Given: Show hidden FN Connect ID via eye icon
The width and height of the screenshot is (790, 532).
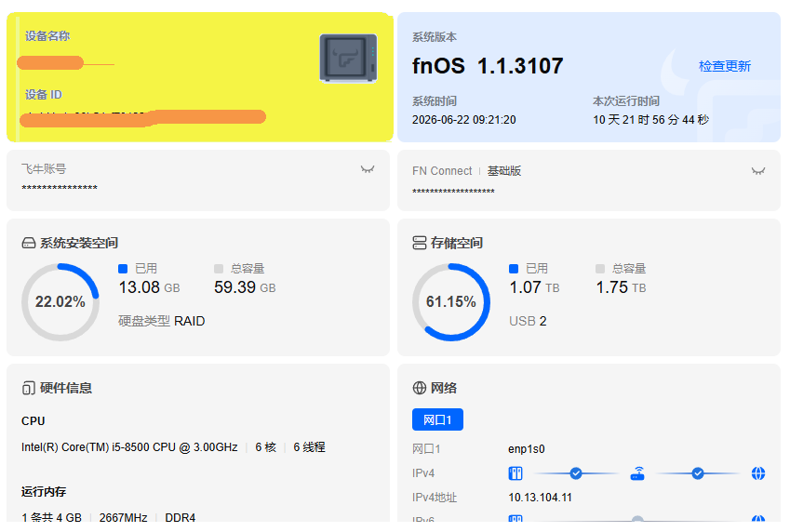Looking at the screenshot, I should pyautogui.click(x=757, y=171).
